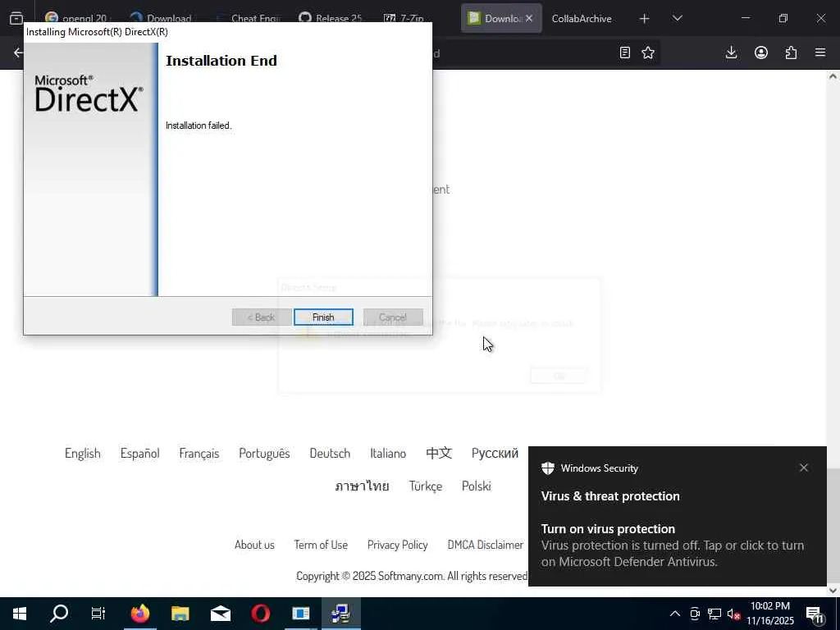Select Polski language link
840x630 pixels.
click(x=477, y=486)
